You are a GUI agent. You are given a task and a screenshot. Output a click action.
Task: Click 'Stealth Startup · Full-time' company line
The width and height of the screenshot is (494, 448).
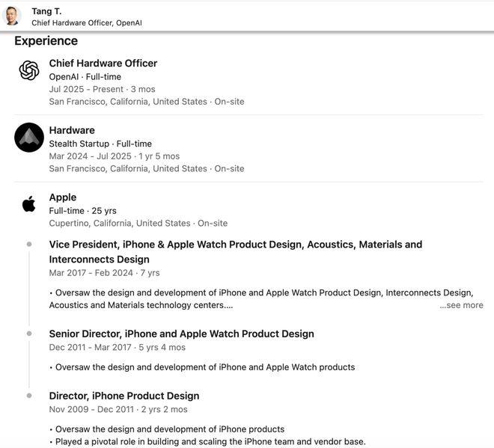pos(100,144)
